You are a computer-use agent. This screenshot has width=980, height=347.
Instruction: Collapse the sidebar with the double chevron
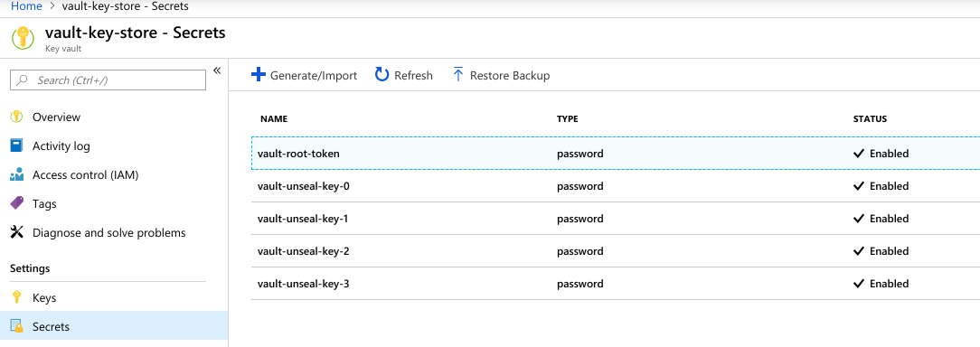(217, 70)
